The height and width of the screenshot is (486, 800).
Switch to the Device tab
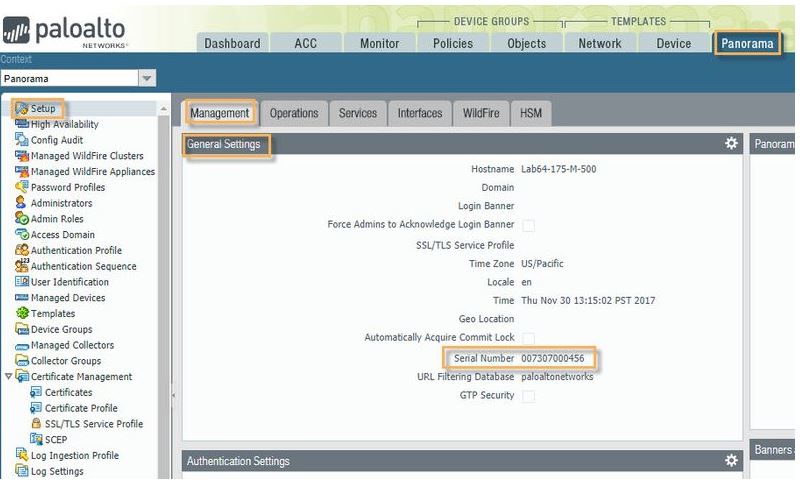pyautogui.click(x=673, y=43)
